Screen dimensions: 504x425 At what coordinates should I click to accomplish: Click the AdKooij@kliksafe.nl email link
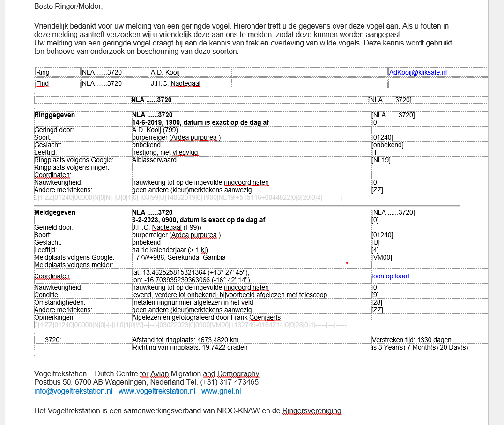[x=418, y=72]
